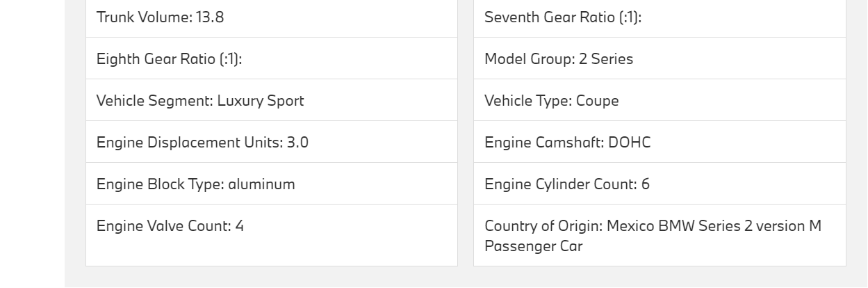The height and width of the screenshot is (288, 868).
Task: Click Vehicle Segment: Luxury Sport text
Action: (x=199, y=101)
